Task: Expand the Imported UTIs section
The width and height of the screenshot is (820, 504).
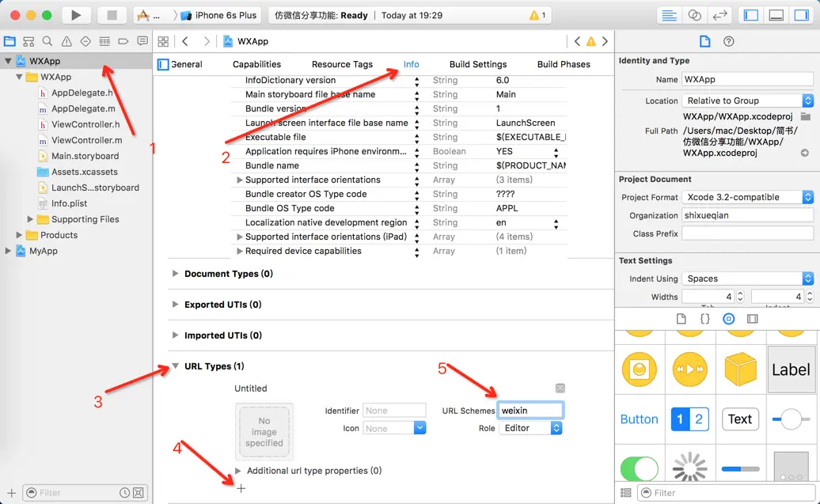Action: pos(175,335)
